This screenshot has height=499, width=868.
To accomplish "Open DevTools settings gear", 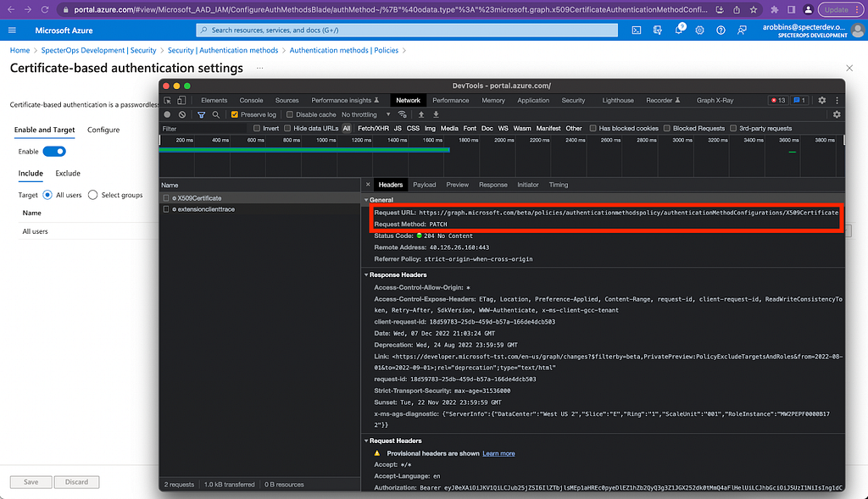I will [822, 100].
